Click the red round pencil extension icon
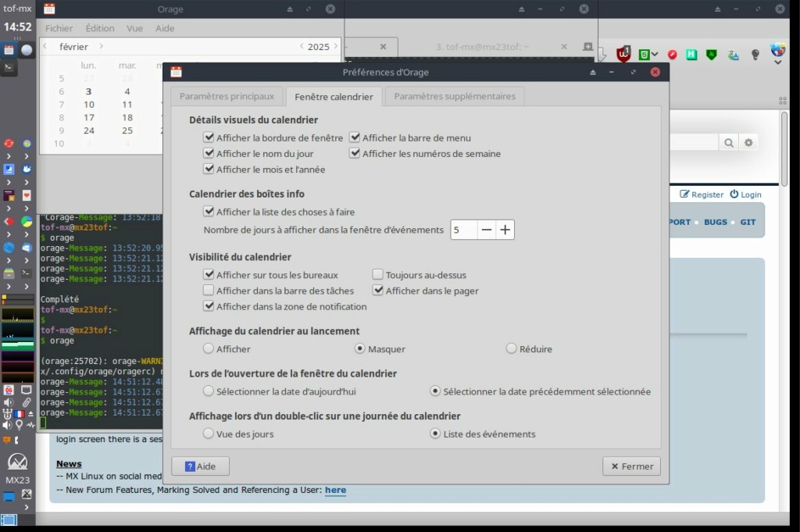Image resolution: width=800 pixels, height=532 pixels. [673, 55]
